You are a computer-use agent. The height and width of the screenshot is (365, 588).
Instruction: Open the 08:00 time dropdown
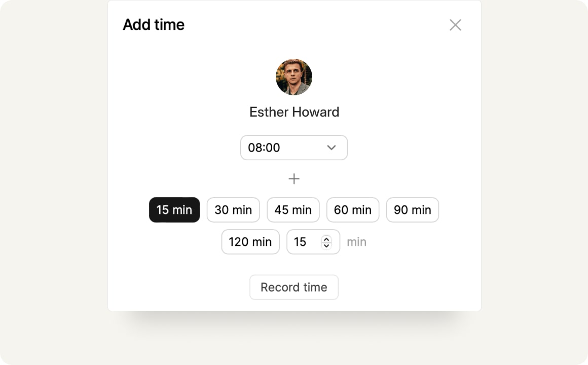click(x=294, y=148)
